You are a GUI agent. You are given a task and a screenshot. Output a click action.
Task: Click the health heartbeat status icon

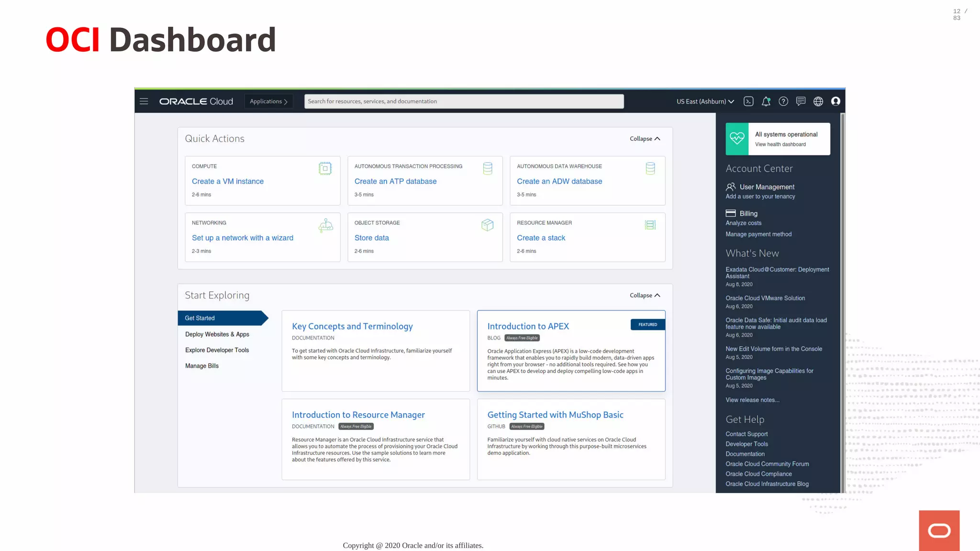tap(737, 139)
